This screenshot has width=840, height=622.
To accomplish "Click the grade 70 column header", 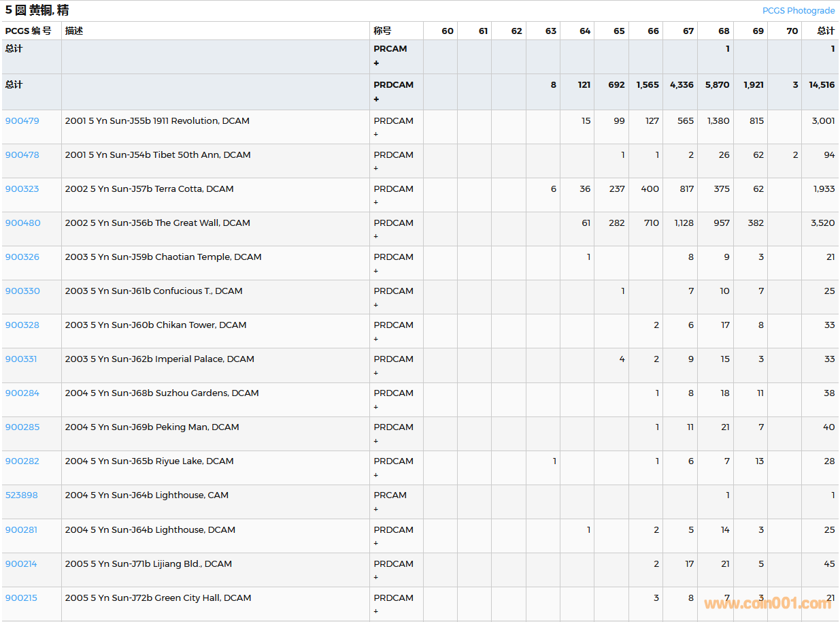I will [792, 31].
